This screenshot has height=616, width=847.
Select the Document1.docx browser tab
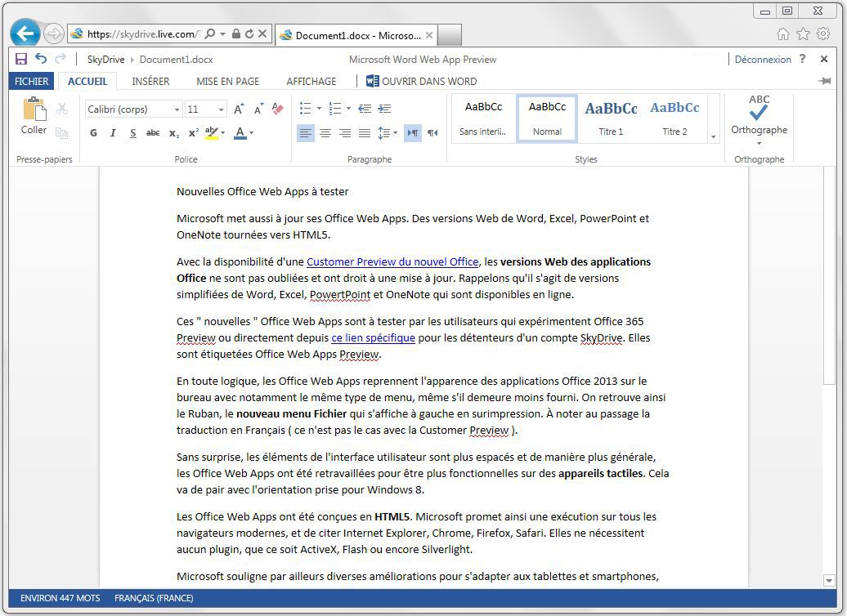pos(356,35)
